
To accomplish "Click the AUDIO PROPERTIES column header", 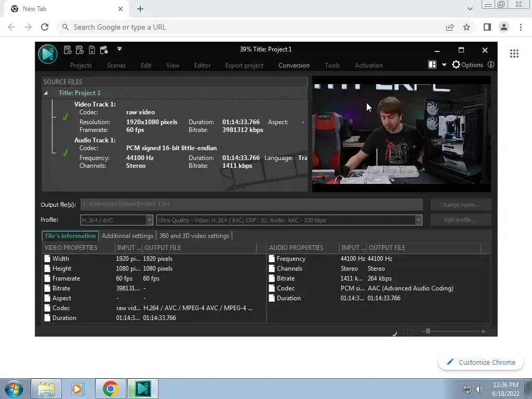I will (x=303, y=248).
